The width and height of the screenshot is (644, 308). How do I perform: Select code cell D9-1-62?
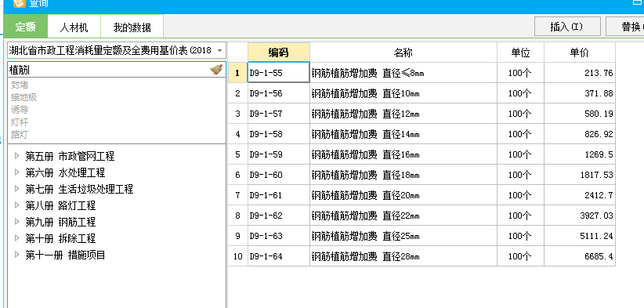278,216
